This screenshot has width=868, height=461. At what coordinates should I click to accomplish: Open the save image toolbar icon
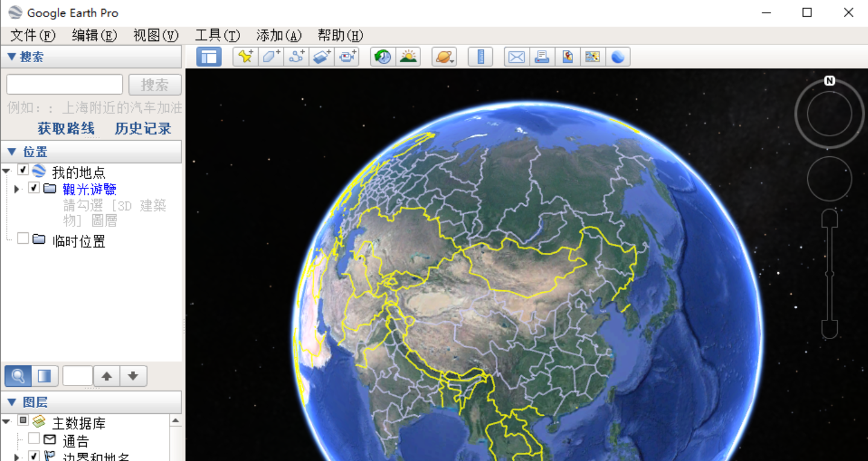click(x=567, y=57)
